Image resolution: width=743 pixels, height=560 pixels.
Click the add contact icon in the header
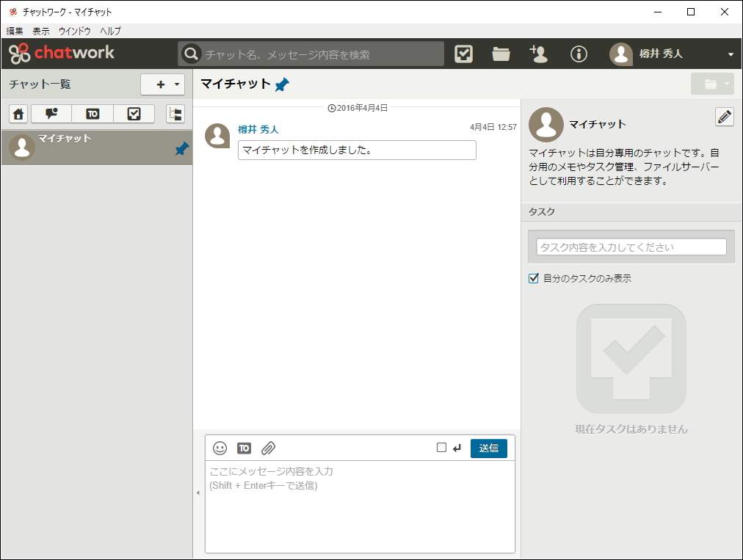pos(539,54)
